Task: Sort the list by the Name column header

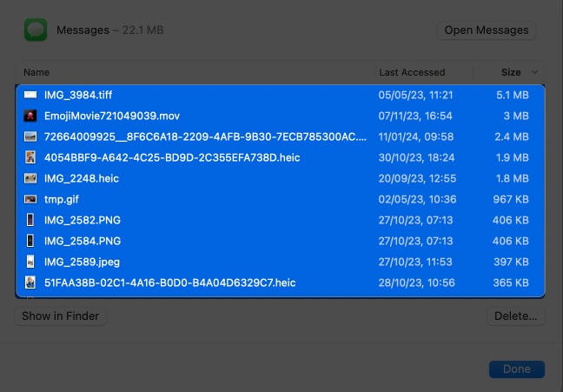Action: [x=36, y=72]
